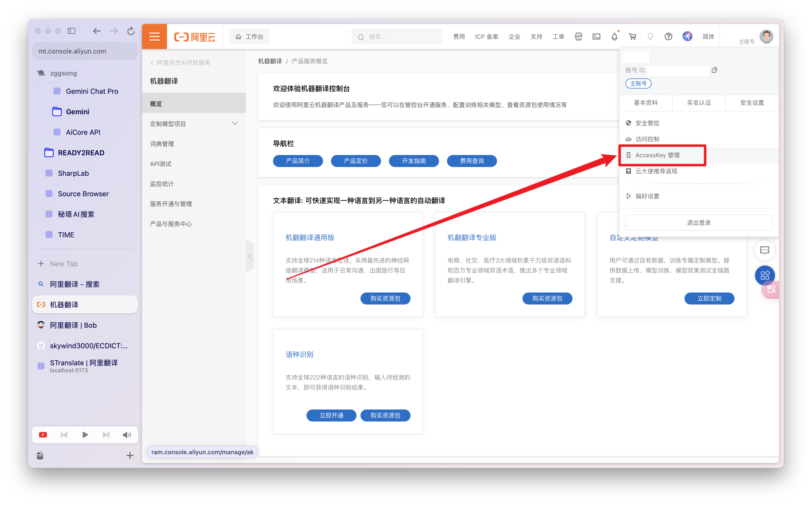Switch to 实名认证 tab
This screenshot has width=812, height=505.
[x=699, y=102]
